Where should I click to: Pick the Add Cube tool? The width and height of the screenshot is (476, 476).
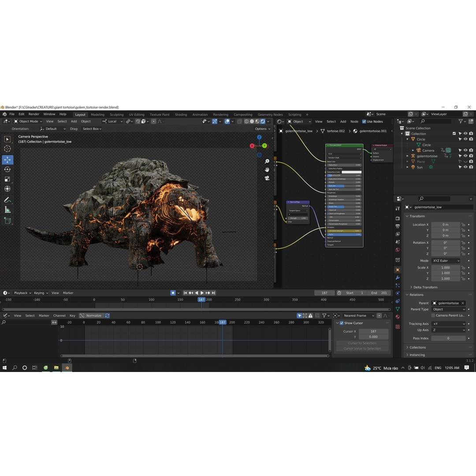coord(7,221)
